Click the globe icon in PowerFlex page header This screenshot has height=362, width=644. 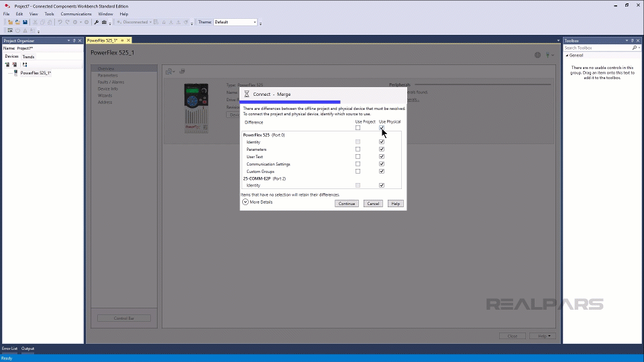click(537, 55)
